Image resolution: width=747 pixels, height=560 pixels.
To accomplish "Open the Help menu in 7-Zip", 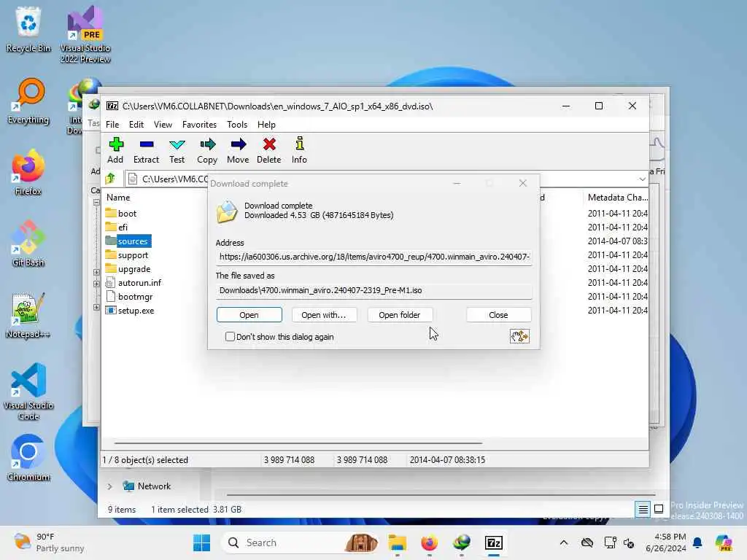I will point(266,124).
